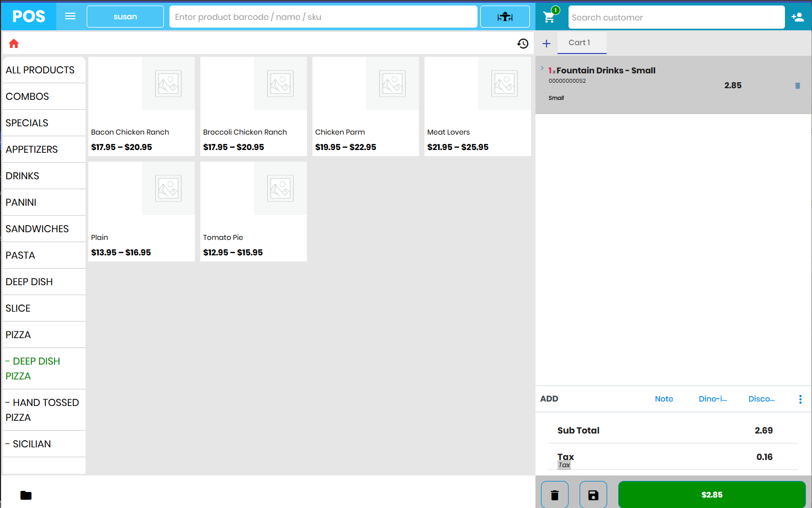Select HAND TOSSED PIZZA subcategory

tap(44, 410)
